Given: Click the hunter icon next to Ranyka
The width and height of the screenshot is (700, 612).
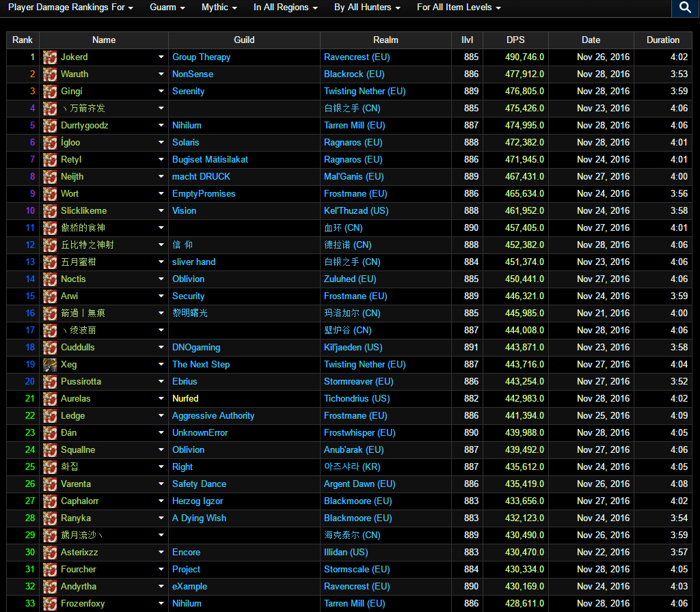Looking at the screenshot, I should (49, 518).
